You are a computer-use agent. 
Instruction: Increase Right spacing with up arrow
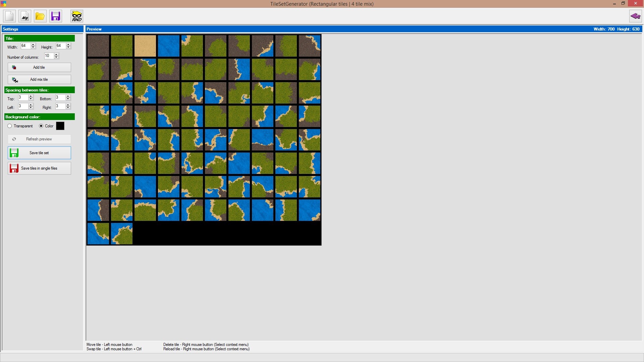(68, 105)
